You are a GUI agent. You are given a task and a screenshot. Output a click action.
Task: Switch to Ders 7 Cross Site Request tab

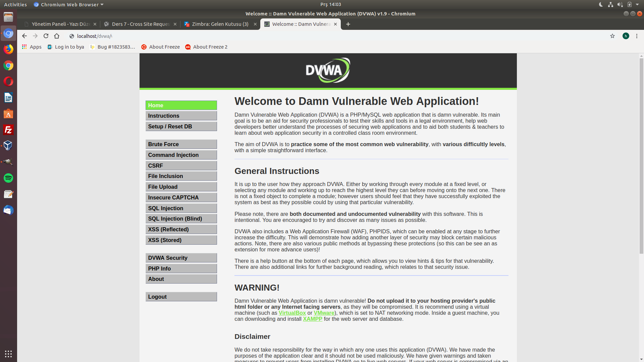(x=140, y=24)
